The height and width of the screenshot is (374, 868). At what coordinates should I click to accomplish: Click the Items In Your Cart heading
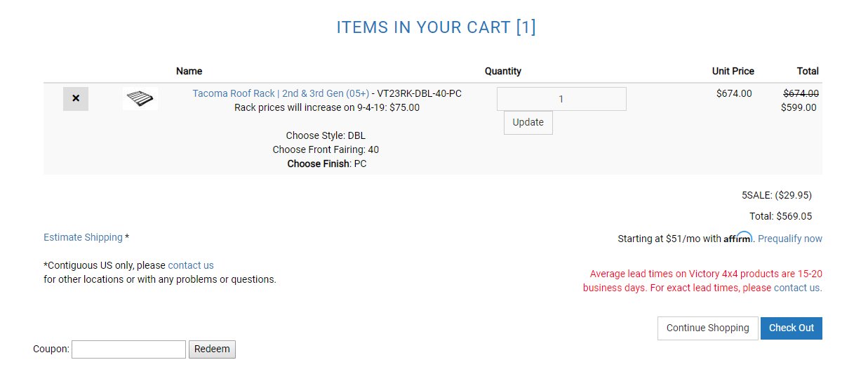point(436,27)
